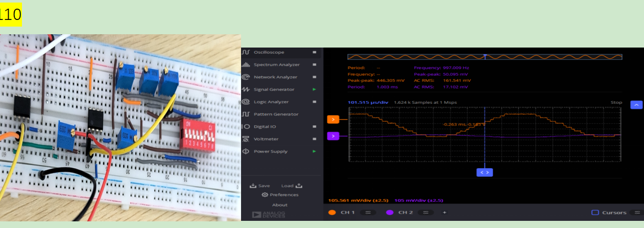The image size is (644, 228).
Task: Select the CH 2 label
Action: 406,212
